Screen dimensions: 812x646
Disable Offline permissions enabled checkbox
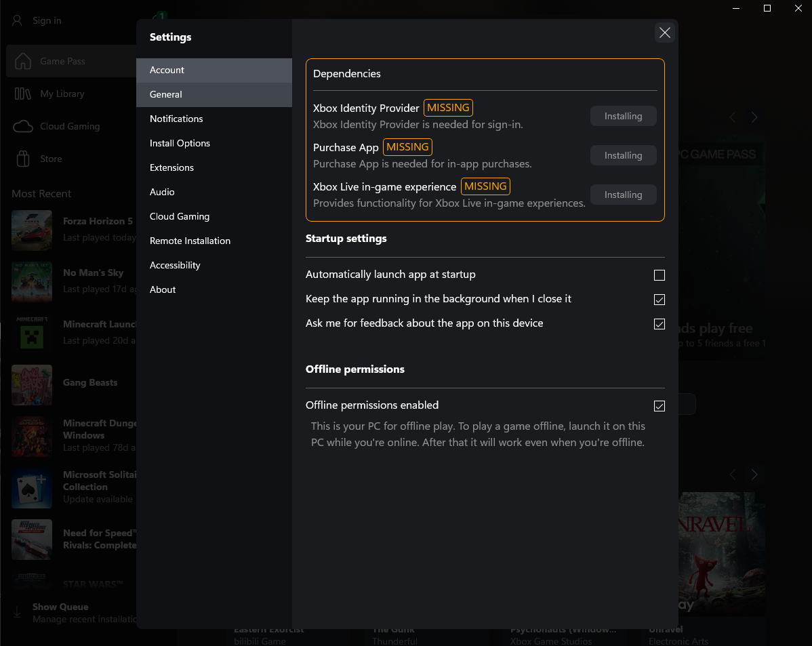coord(659,406)
